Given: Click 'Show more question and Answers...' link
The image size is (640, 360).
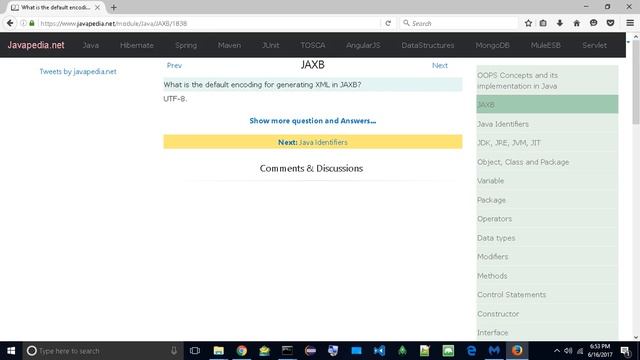Looking at the screenshot, I should pyautogui.click(x=313, y=121).
